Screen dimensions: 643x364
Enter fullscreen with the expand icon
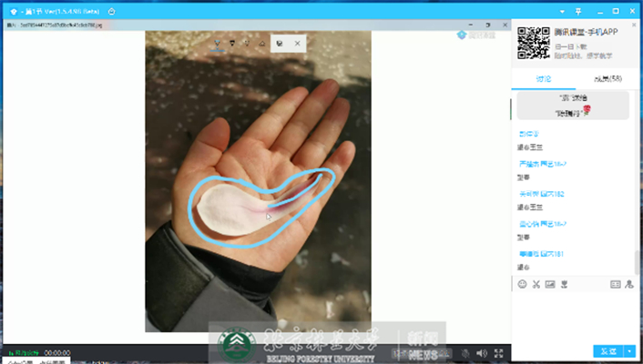tap(499, 353)
